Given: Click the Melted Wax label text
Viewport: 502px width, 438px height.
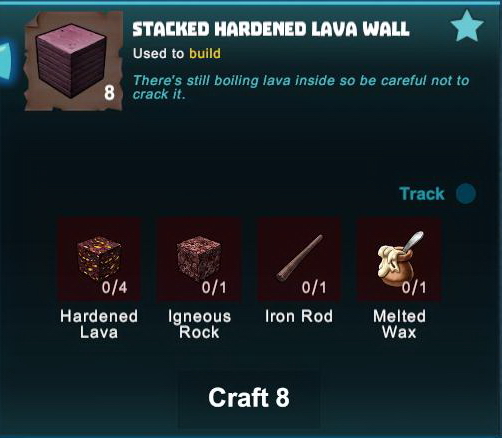Looking at the screenshot, I should 399,324.
